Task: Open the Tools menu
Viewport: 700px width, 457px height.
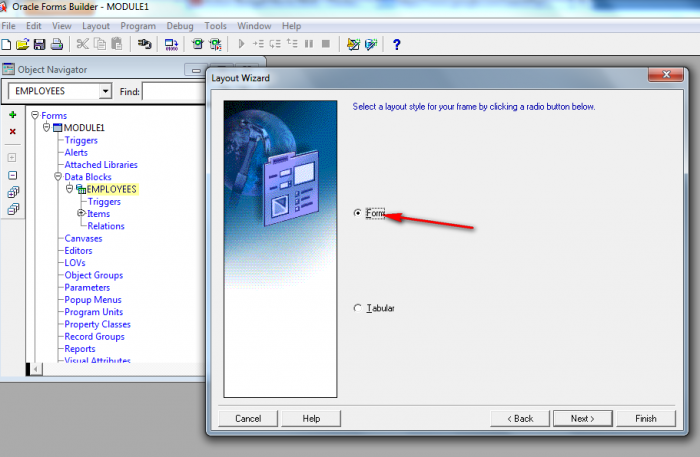Action: [215, 26]
